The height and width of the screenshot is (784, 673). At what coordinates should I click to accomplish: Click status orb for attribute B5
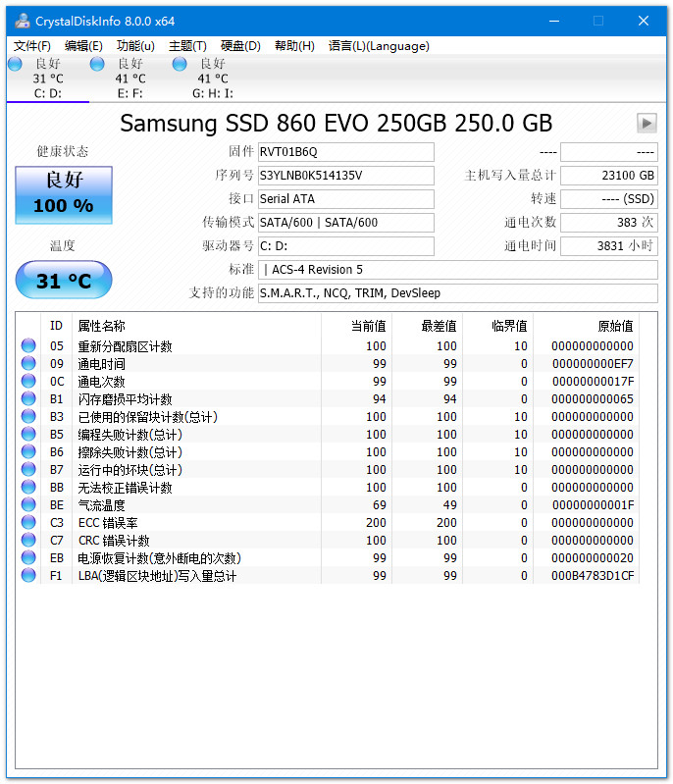pos(28,434)
